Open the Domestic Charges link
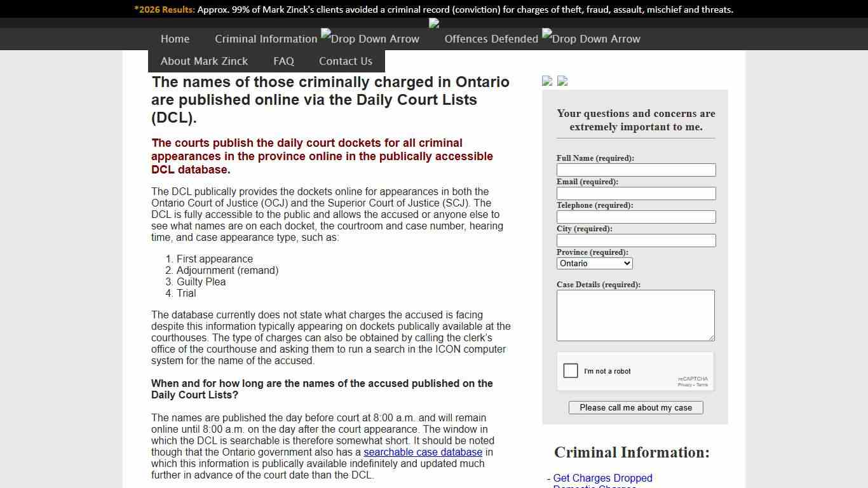The image size is (868, 488). 595,487
